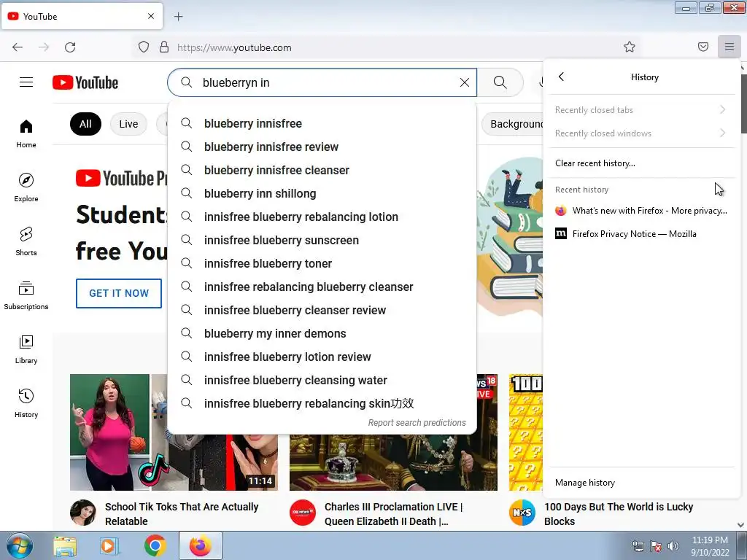Click the GET IT NOW button
Screen dimensions: 747x560
119,293
